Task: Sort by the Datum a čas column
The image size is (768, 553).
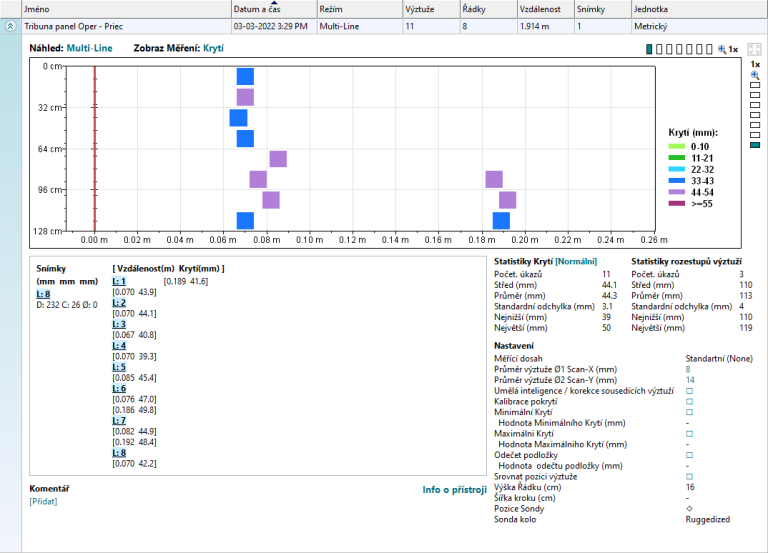Action: click(x=274, y=9)
